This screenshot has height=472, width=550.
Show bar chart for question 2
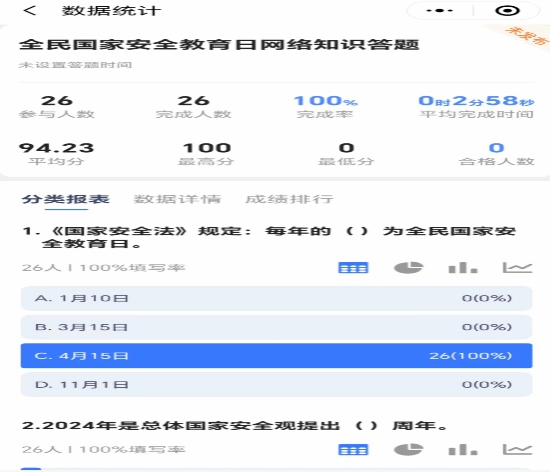(463, 449)
